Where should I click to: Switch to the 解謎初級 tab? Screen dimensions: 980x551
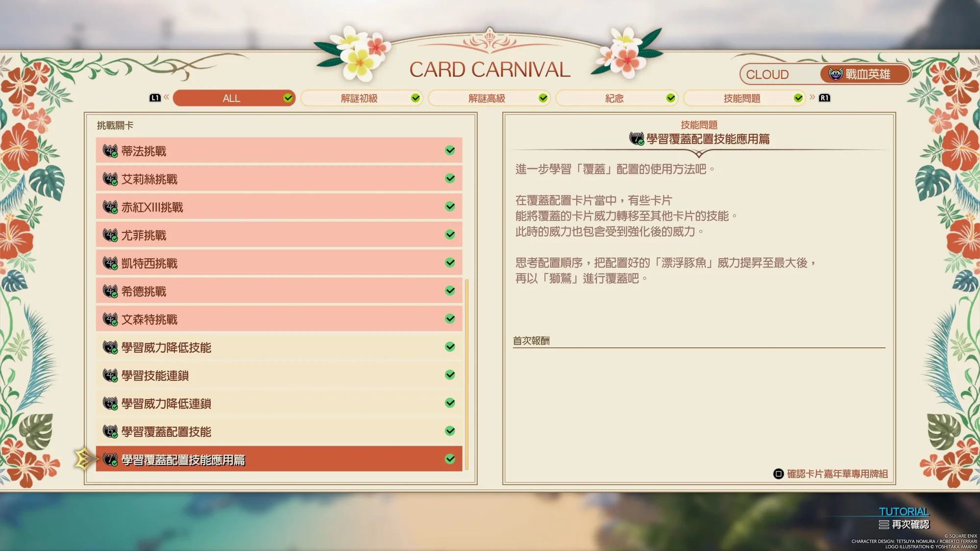(362, 98)
